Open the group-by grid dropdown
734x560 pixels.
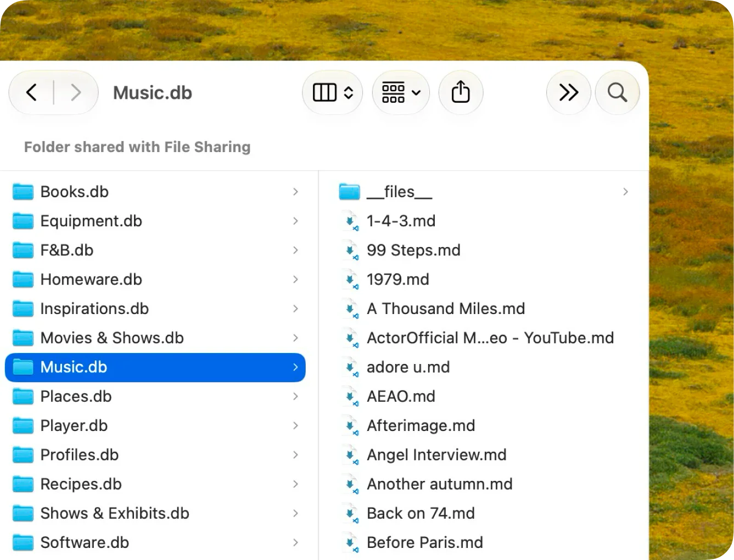click(x=401, y=92)
